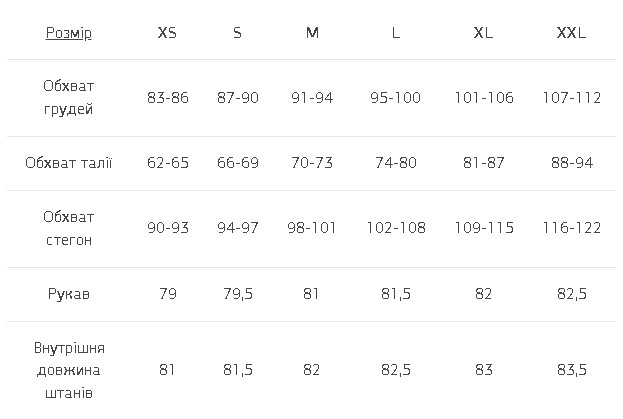Click the Обхват стегон row label
623x419 pixels.
pos(68,228)
